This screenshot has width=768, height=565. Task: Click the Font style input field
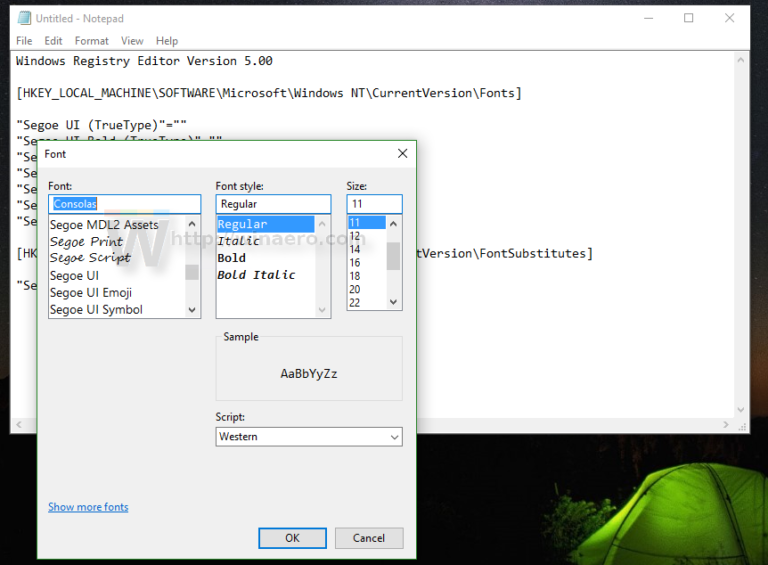pos(273,204)
